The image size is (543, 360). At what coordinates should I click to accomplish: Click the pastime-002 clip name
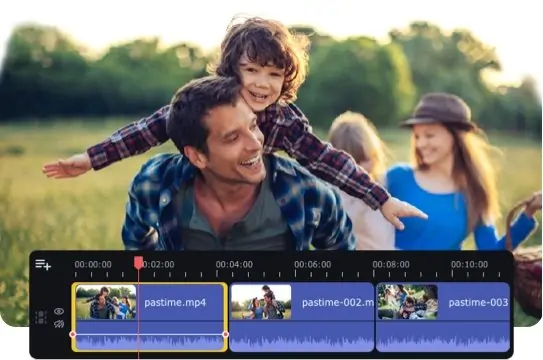point(338,303)
